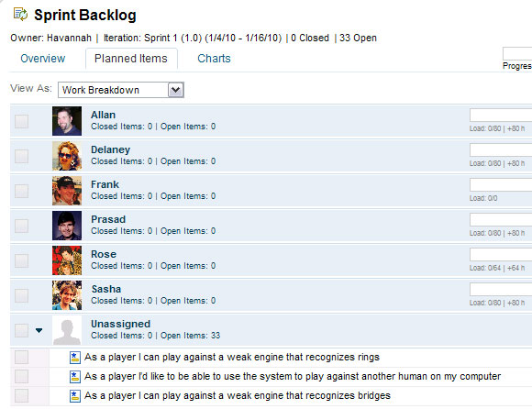Click the story icon for another human item
The height and width of the screenshot is (409, 532).
click(x=75, y=377)
